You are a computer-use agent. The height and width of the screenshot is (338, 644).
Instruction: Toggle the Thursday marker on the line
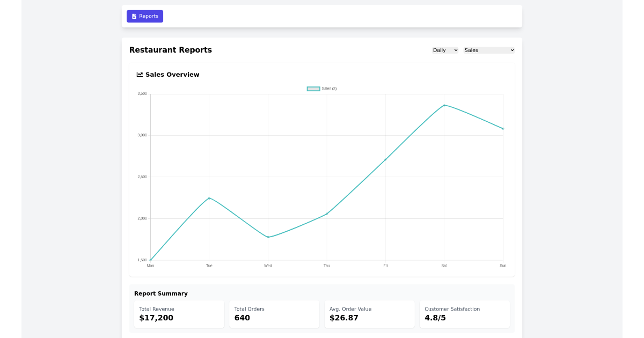(326, 214)
